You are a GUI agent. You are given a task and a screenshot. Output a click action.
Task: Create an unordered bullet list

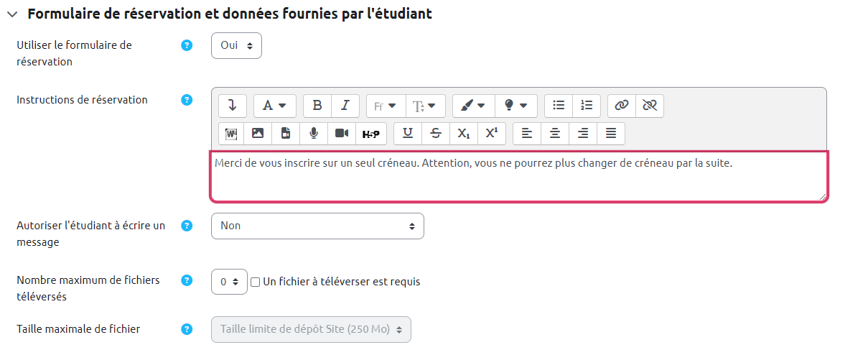click(559, 105)
